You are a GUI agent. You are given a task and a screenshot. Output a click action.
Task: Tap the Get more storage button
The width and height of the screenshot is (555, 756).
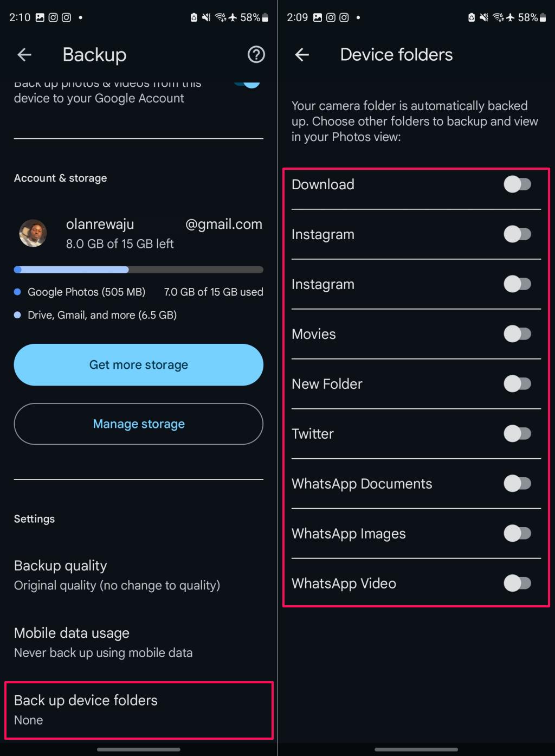[x=139, y=365]
